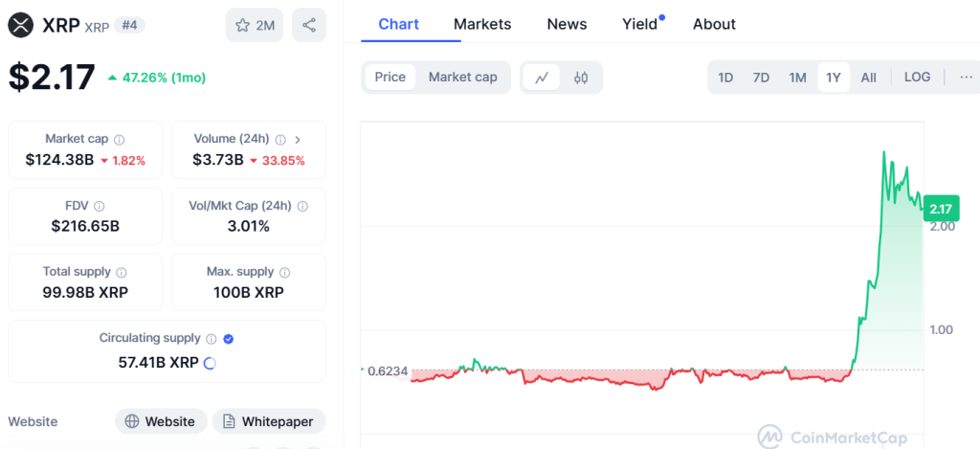Open the Yield tab

640,24
